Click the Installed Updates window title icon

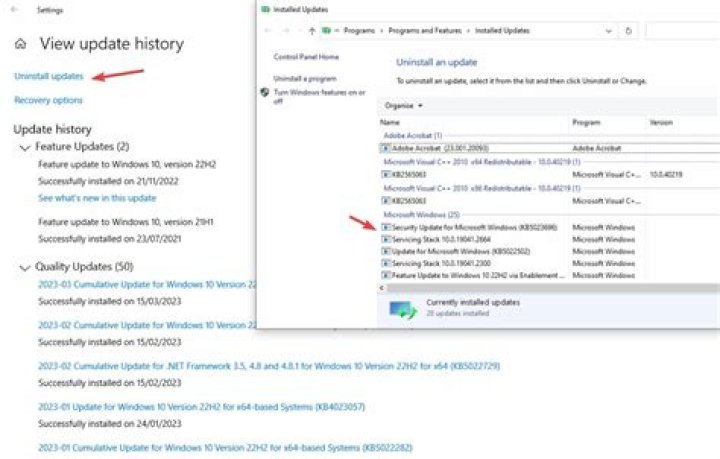[265, 8]
